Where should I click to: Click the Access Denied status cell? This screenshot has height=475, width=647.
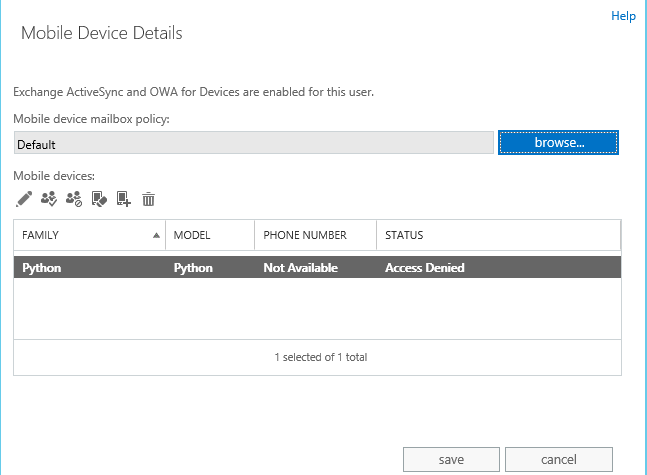(424, 268)
